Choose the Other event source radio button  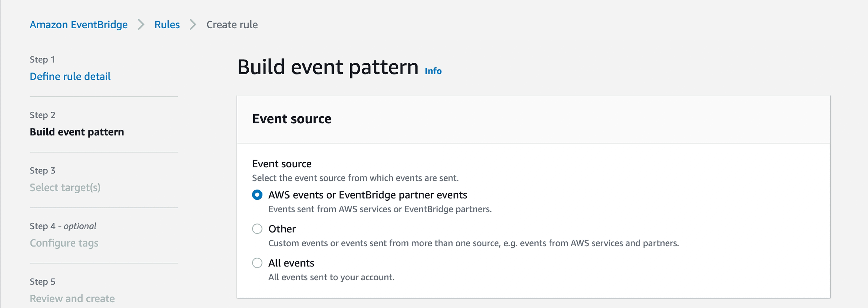click(x=257, y=229)
